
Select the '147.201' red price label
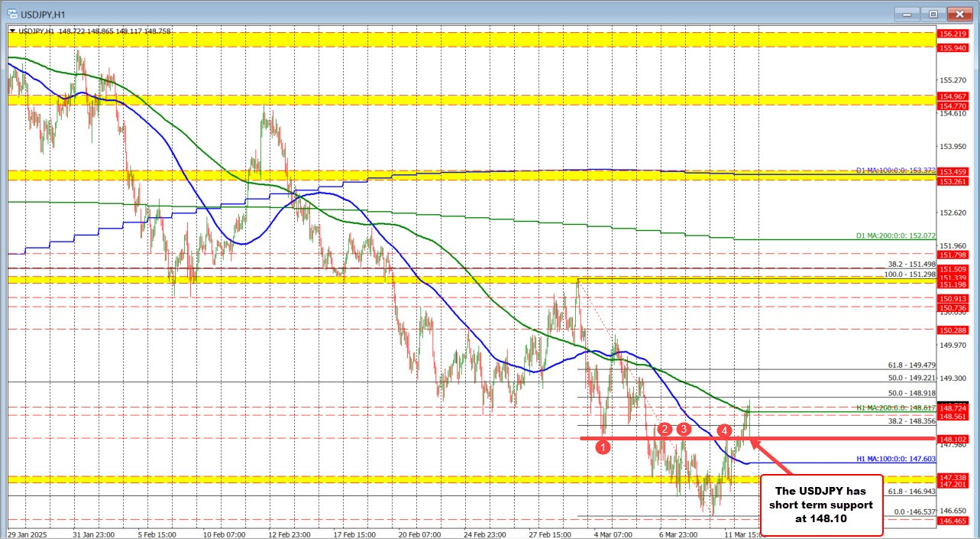(x=952, y=485)
